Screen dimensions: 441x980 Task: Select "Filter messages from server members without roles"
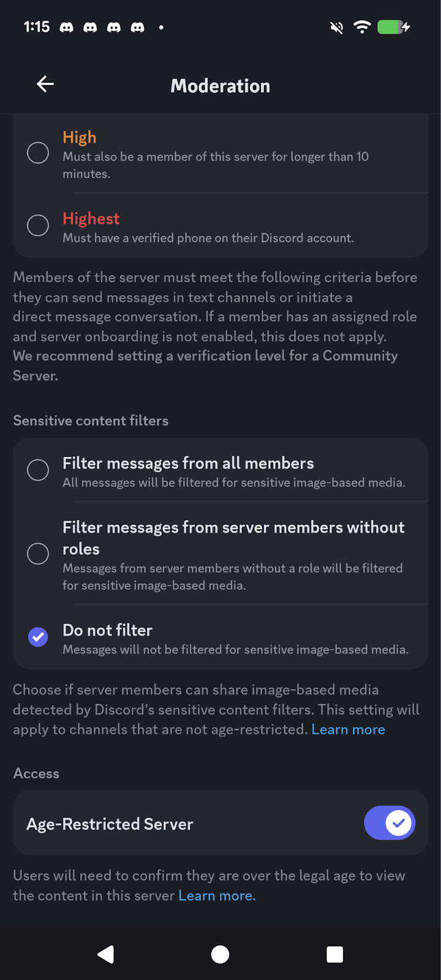click(38, 554)
